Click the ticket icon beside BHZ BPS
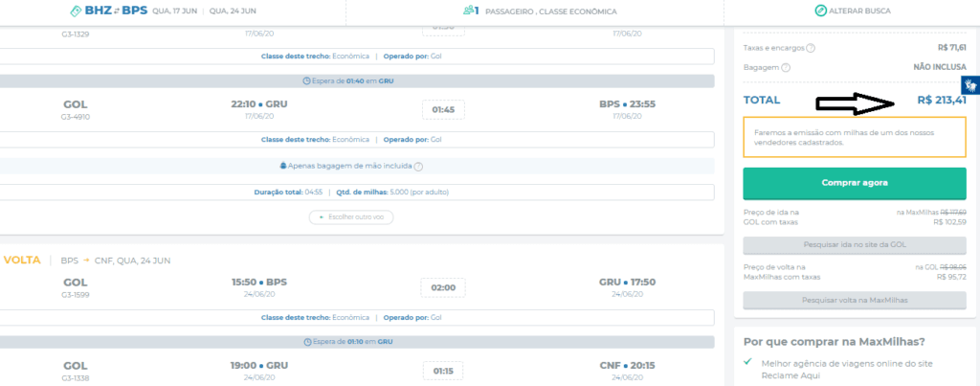 pyautogui.click(x=77, y=11)
